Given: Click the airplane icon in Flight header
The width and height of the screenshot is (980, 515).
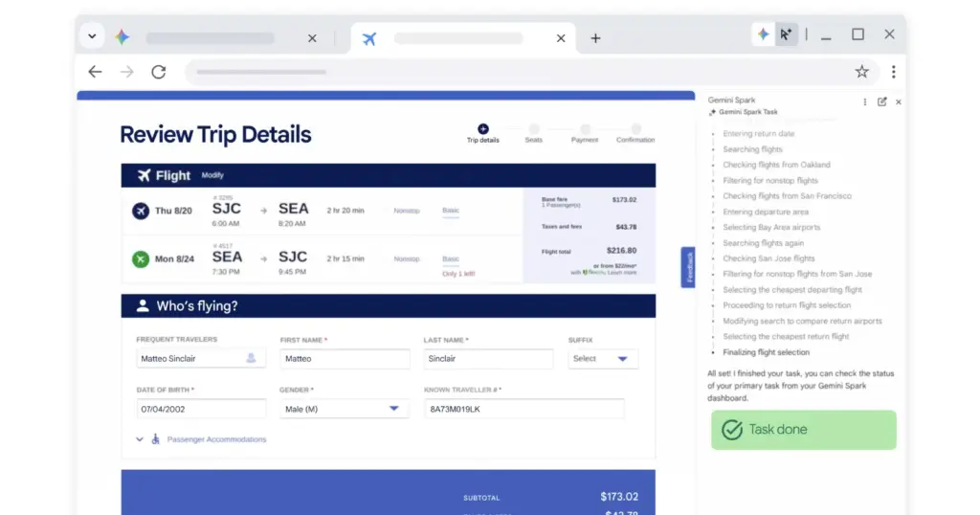Looking at the screenshot, I should pos(145,175).
